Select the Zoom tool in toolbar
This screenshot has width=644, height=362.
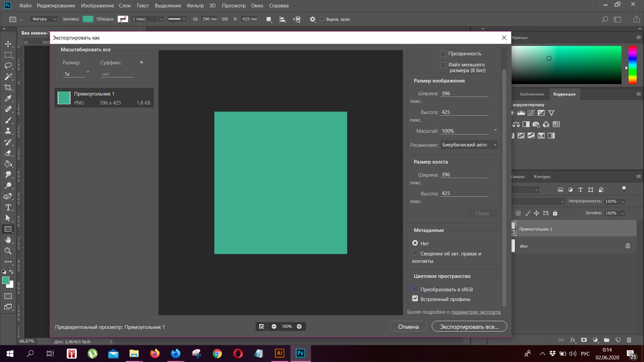[x=8, y=251]
